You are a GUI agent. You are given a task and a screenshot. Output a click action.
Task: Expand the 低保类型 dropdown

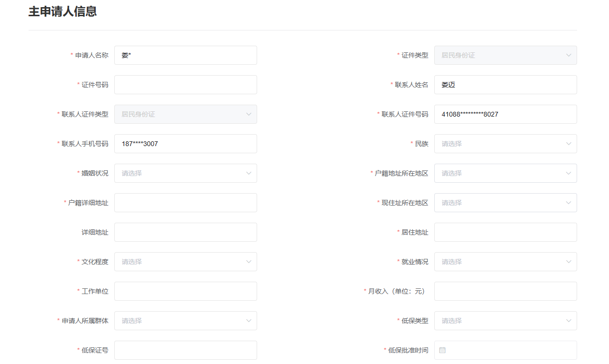point(506,321)
